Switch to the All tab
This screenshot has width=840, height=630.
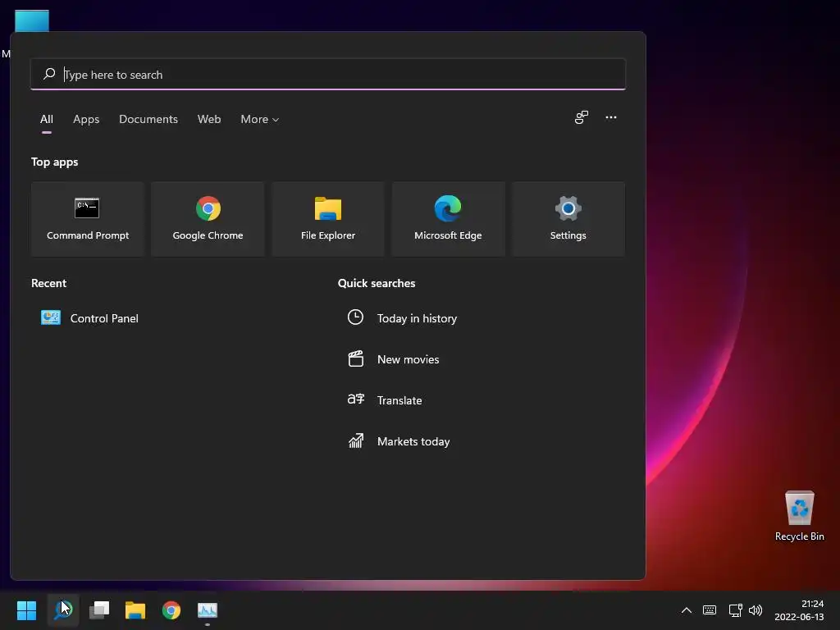(47, 120)
